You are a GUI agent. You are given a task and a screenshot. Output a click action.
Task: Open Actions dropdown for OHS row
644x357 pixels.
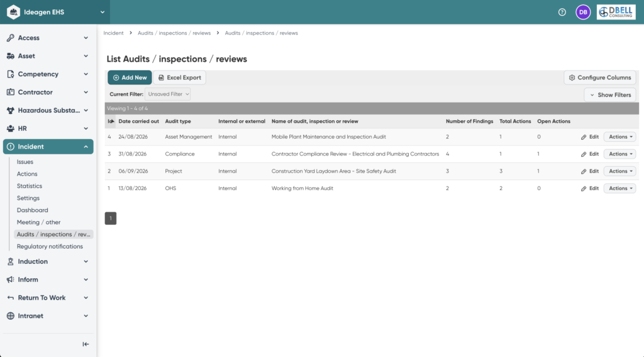pyautogui.click(x=619, y=189)
